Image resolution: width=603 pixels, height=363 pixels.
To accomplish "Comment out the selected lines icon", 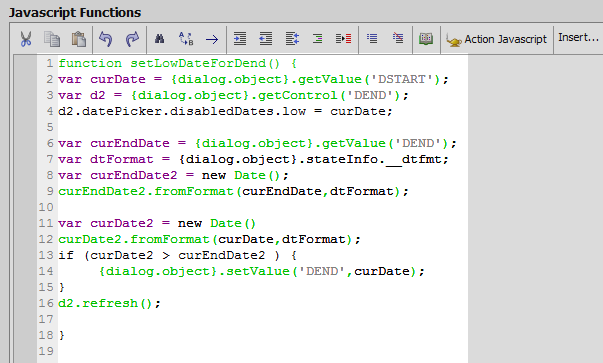I will click(x=372, y=38).
